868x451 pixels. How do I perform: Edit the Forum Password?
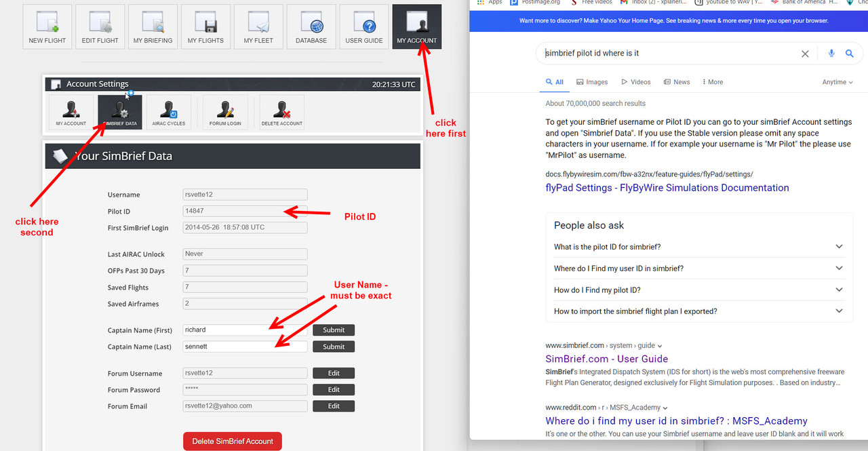point(334,390)
